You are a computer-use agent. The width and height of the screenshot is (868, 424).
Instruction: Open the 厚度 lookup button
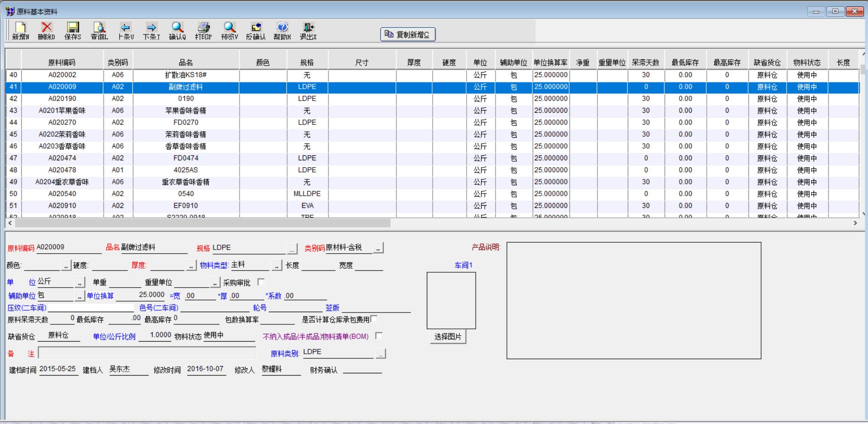point(191,265)
